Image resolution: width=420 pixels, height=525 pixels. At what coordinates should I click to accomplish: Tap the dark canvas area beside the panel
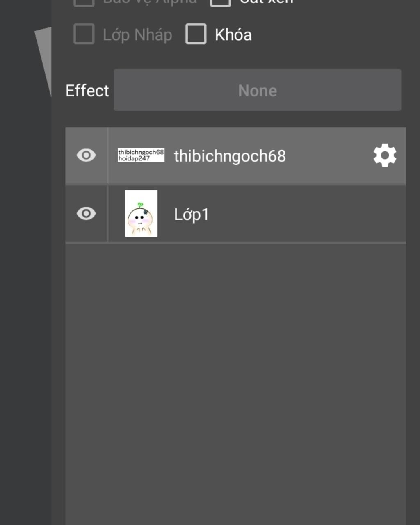pos(25,287)
